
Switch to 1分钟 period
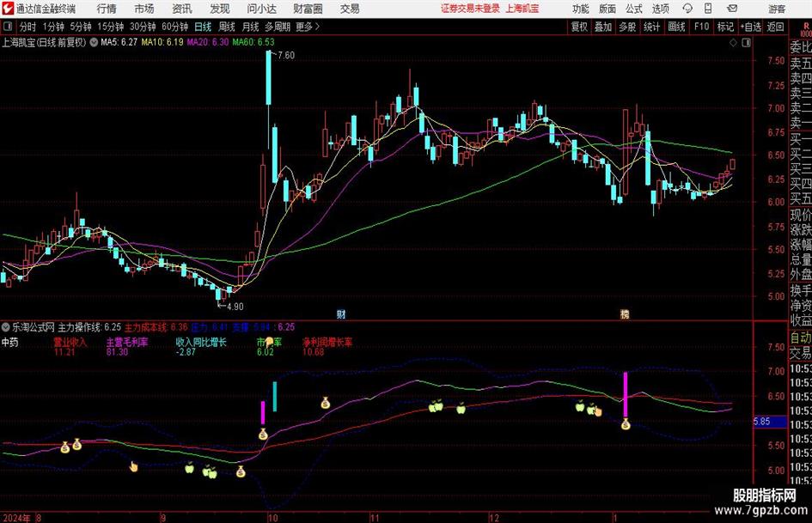[x=53, y=27]
